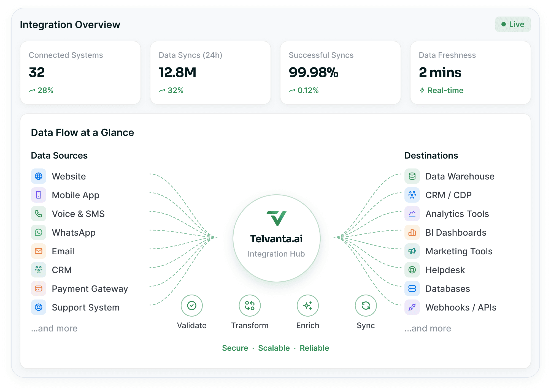Click '...and more' under Destinations
This screenshot has height=392, width=551.
pyautogui.click(x=428, y=328)
